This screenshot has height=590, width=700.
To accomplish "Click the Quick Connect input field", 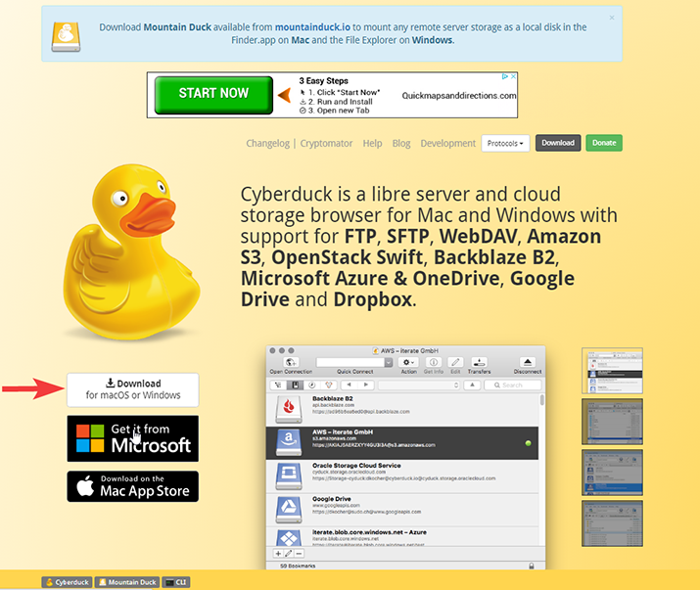I will [x=350, y=362].
